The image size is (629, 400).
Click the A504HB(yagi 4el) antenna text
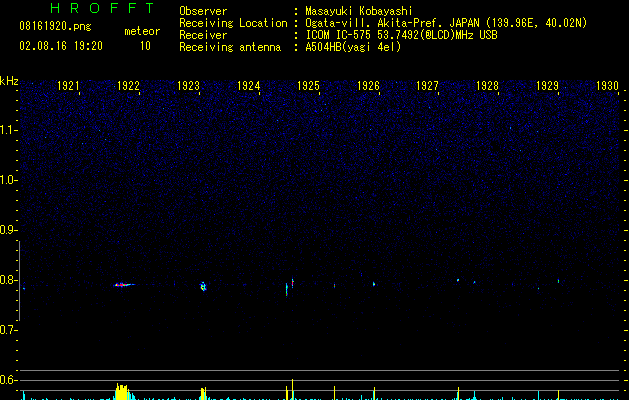tap(353, 47)
